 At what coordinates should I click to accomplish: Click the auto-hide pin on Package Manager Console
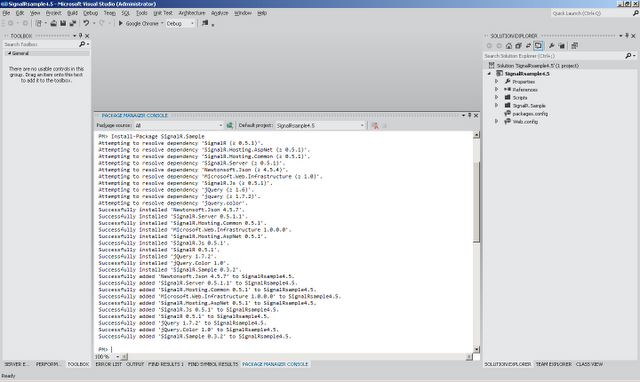pos(470,115)
